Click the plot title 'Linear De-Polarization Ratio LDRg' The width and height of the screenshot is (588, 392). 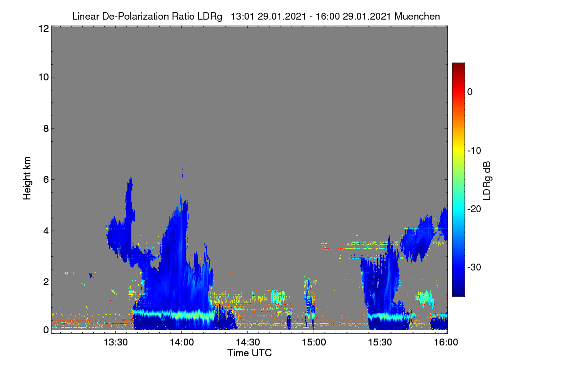[x=147, y=16]
